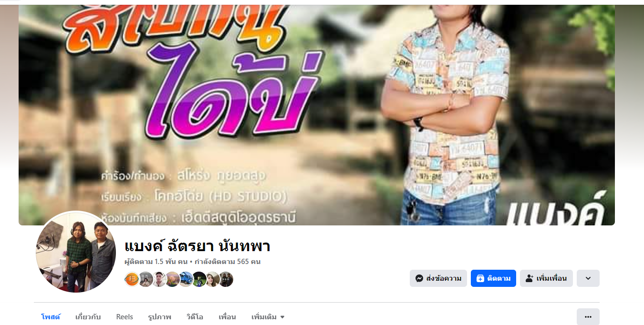Open the Reels tab
Screen dimensions: 644x325
[125, 317]
